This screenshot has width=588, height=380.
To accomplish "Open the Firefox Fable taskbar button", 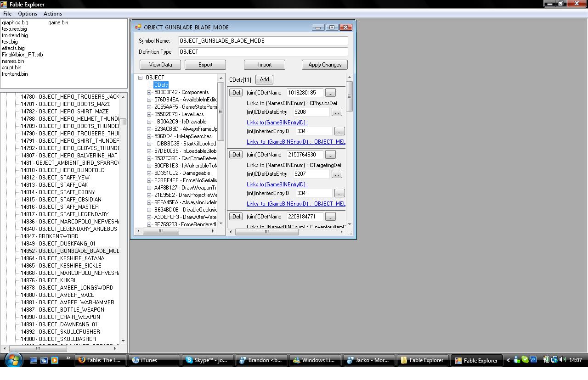I will point(100,360).
